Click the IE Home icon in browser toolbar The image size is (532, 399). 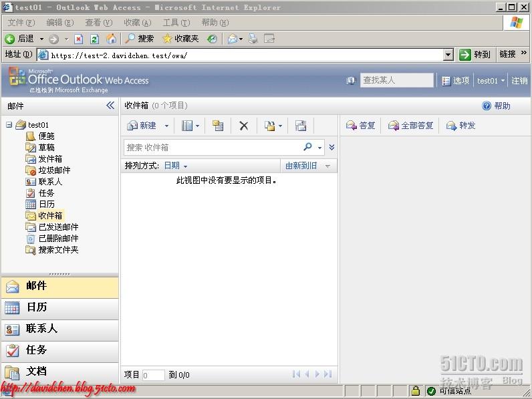111,39
